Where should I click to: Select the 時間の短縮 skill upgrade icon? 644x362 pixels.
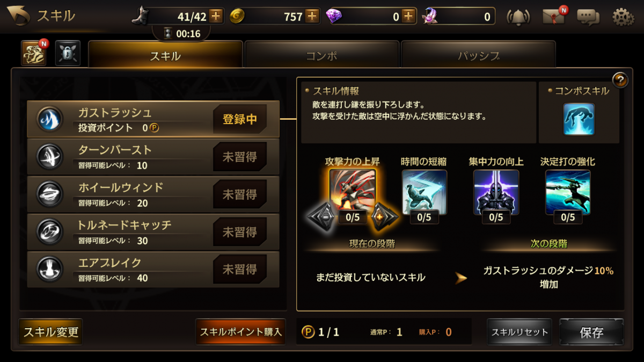(x=424, y=191)
